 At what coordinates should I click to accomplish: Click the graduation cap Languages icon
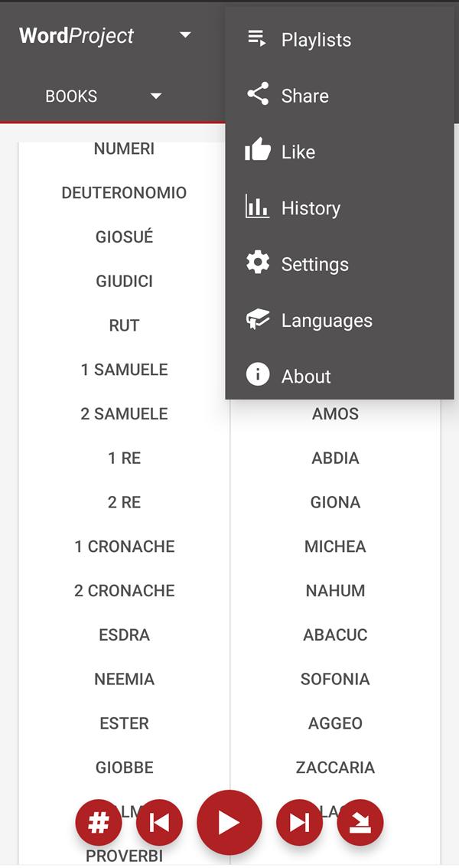point(257,319)
